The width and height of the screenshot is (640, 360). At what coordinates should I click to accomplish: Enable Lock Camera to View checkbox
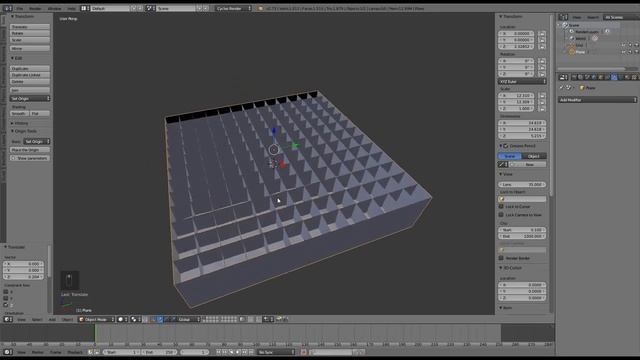click(501, 215)
